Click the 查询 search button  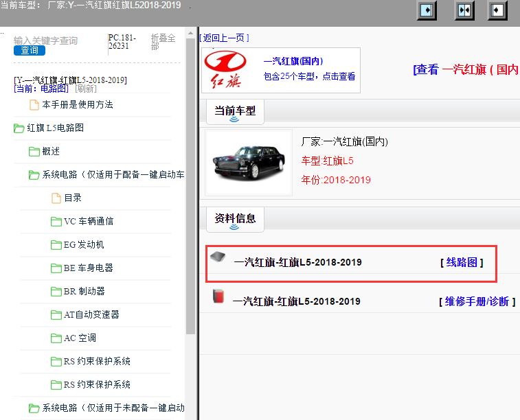click(x=30, y=50)
